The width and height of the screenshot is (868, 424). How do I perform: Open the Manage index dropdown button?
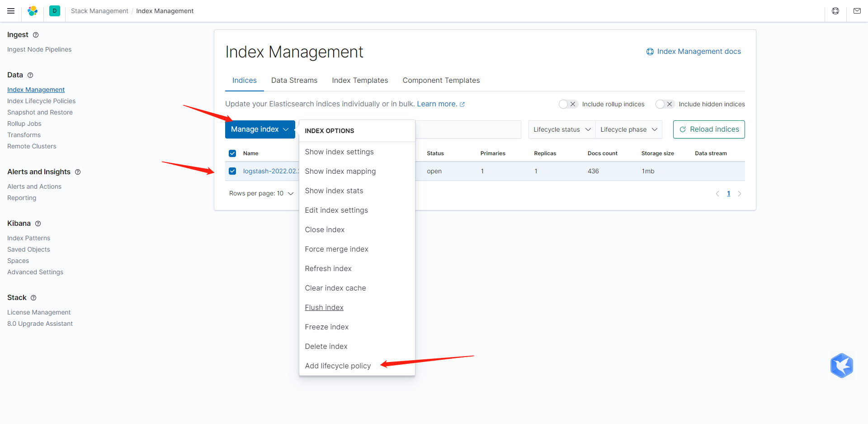click(260, 129)
